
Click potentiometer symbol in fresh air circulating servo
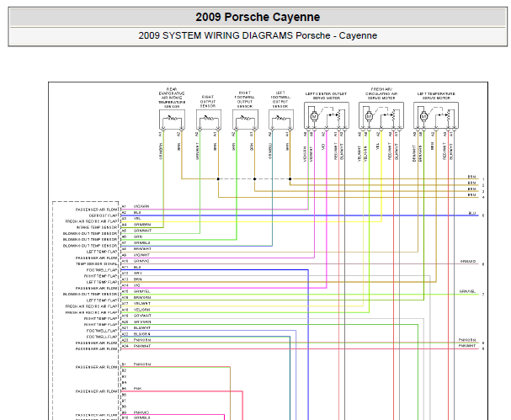point(393,114)
